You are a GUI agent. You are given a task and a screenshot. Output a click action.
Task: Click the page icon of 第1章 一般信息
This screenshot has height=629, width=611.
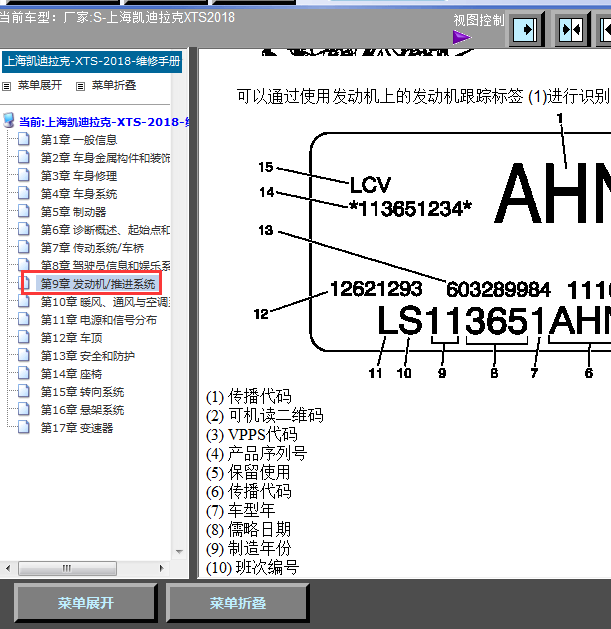(x=24, y=139)
